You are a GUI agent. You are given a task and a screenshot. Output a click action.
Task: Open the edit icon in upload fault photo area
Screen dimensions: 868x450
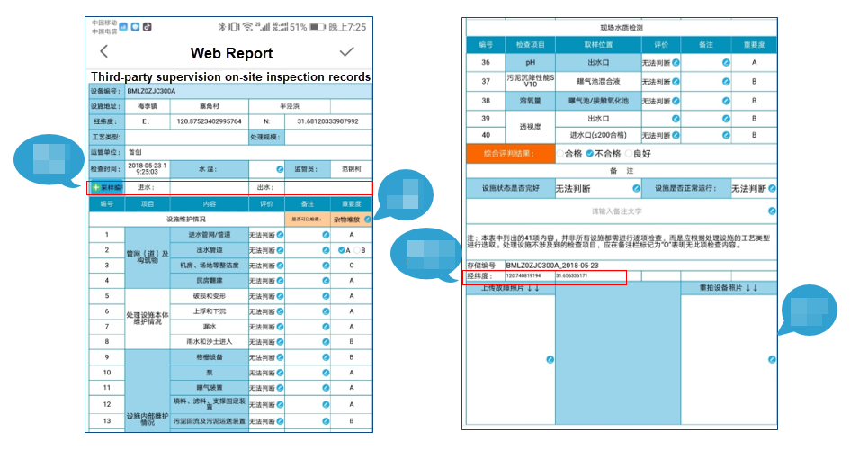click(x=550, y=360)
